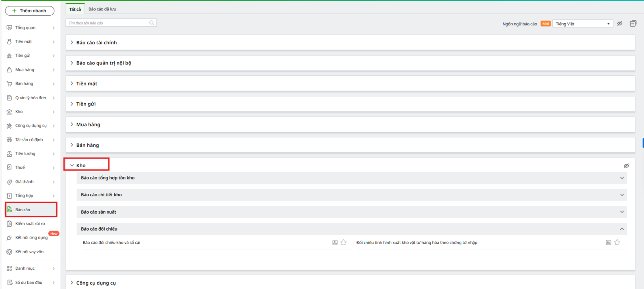Click the report name search field

[x=107, y=23]
